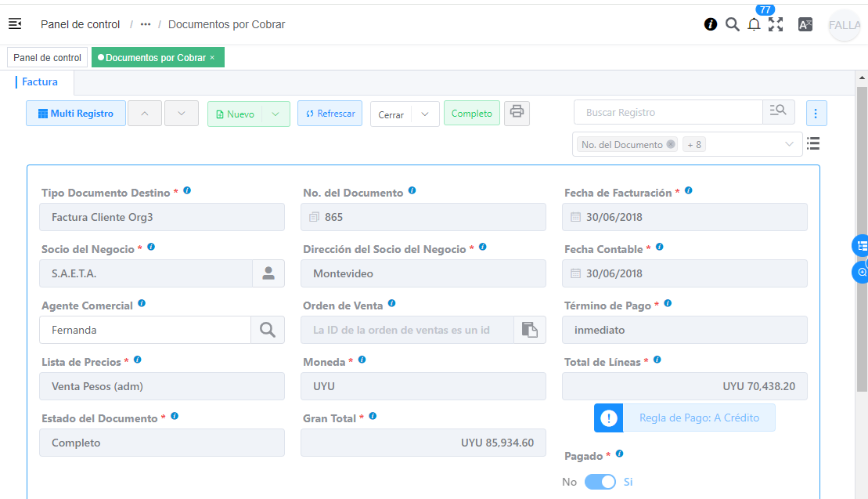Collapse the sidebar with the hamburger menu icon
Image resolution: width=868 pixels, height=499 pixels.
(15, 24)
